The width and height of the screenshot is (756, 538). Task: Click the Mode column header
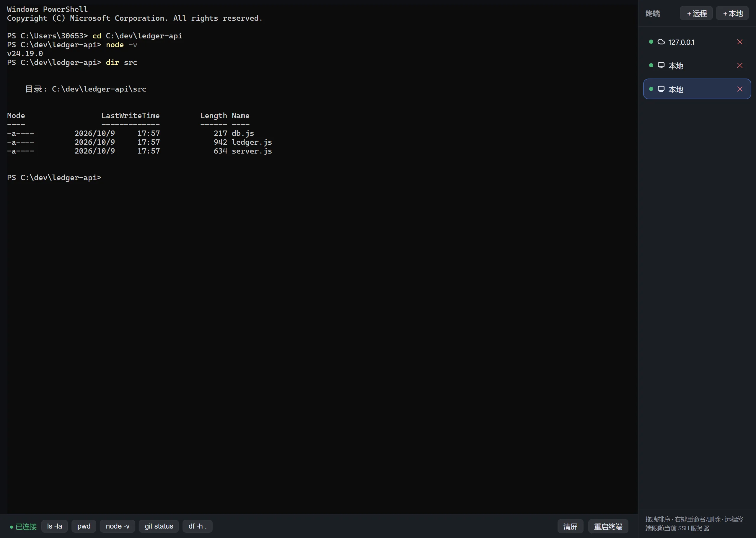[x=16, y=116]
